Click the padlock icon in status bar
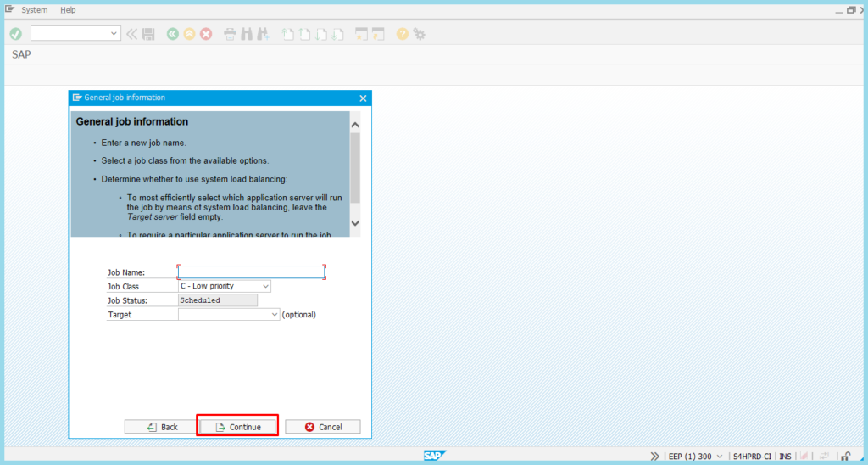This screenshot has width=868, height=465. (x=845, y=457)
